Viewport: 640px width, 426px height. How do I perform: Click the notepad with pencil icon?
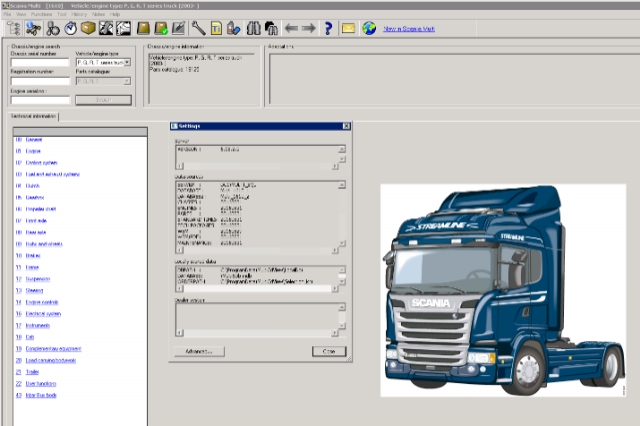[x=178, y=29]
